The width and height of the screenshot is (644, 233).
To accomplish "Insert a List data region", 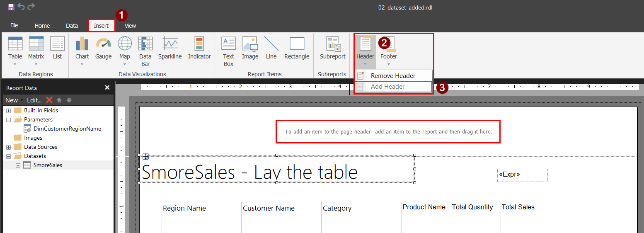I will [x=57, y=48].
